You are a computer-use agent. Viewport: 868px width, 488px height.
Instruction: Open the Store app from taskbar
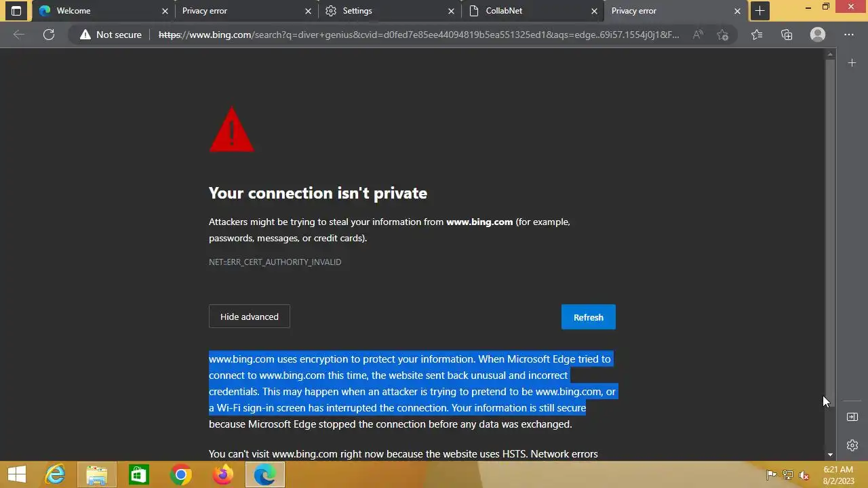(x=138, y=475)
